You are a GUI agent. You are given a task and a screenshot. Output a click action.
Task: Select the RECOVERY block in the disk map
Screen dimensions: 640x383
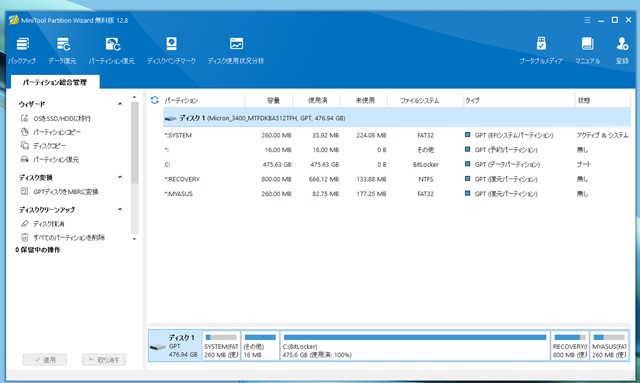tap(570, 346)
